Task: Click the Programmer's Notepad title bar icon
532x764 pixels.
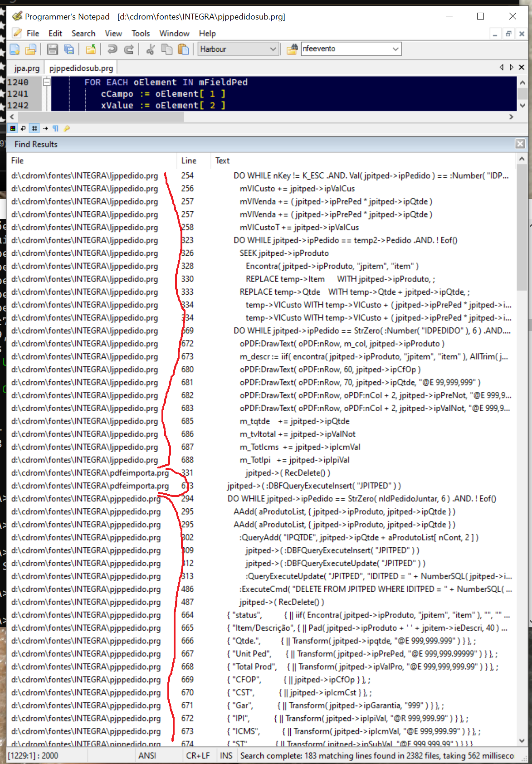Action: click(x=17, y=16)
